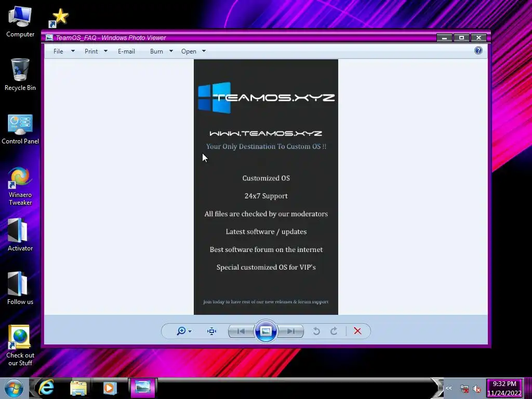Go to the previous photo
The height and width of the screenshot is (399, 532).
(x=241, y=331)
